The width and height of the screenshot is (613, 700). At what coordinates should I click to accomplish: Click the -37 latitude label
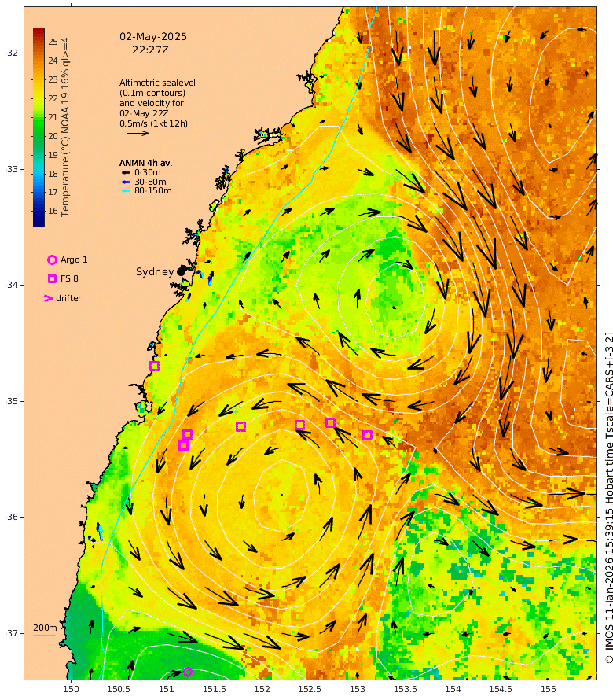[x=12, y=633]
